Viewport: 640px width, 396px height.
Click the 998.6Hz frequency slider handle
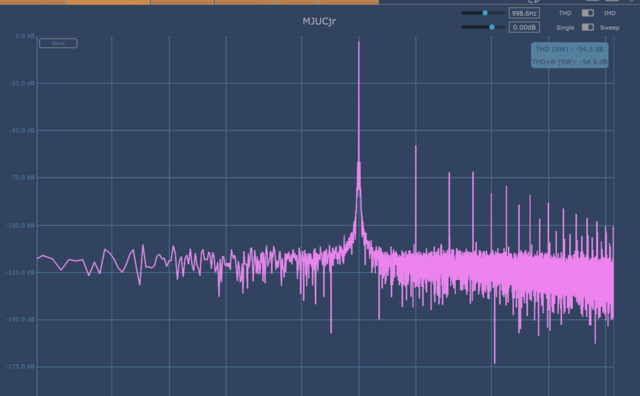click(485, 13)
